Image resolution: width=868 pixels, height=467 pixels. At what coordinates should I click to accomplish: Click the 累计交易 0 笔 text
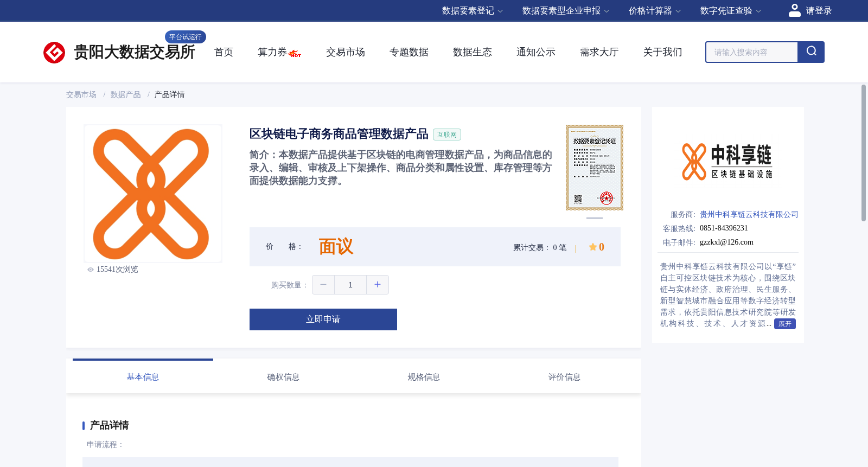(x=540, y=248)
